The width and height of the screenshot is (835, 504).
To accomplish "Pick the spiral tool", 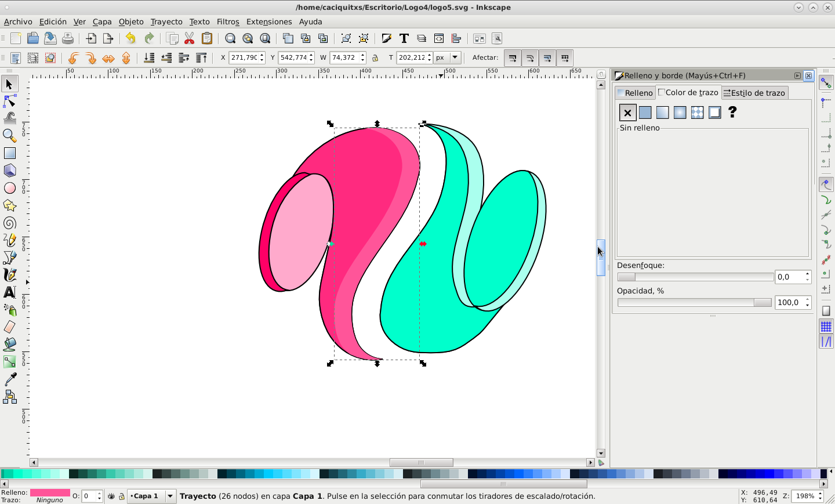I will 10,223.
